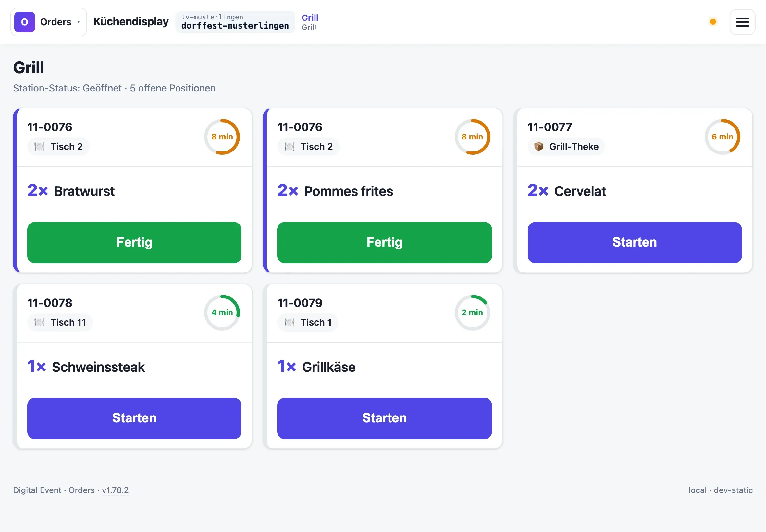Click the package icon beside Grill-Theke

pyautogui.click(x=538, y=147)
